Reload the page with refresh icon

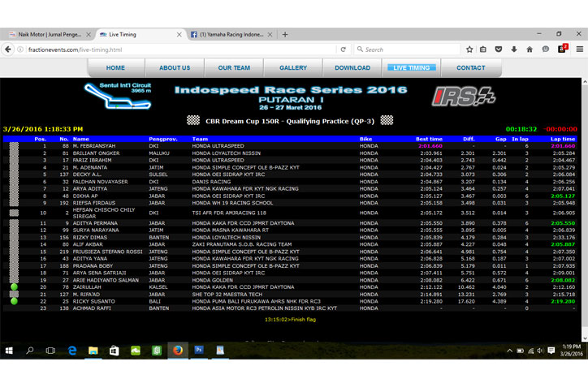pos(344,50)
